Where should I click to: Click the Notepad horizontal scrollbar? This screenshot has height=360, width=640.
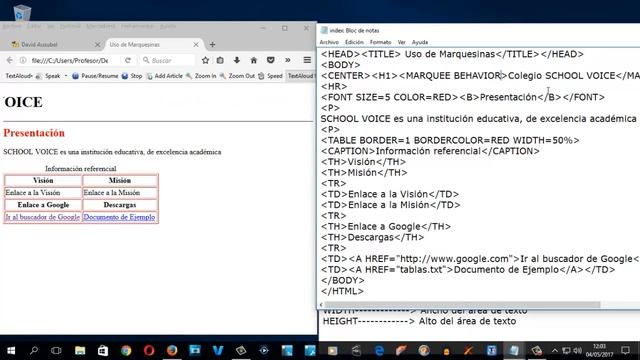(x=462, y=304)
